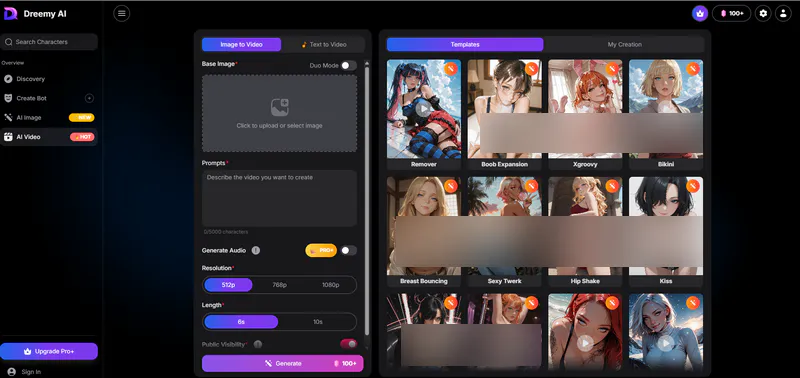
Task: Click the image upload icon
Action: pos(280,107)
